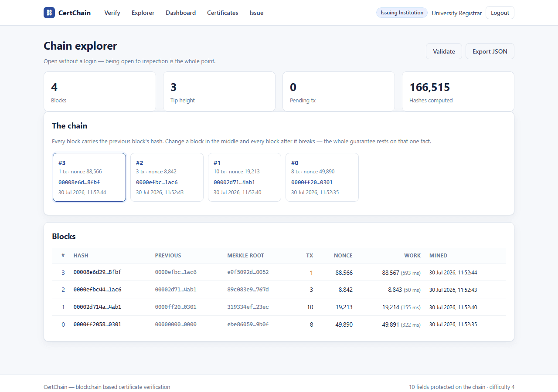Select block card #2 in the chain
558x392 pixels.
pos(167,177)
